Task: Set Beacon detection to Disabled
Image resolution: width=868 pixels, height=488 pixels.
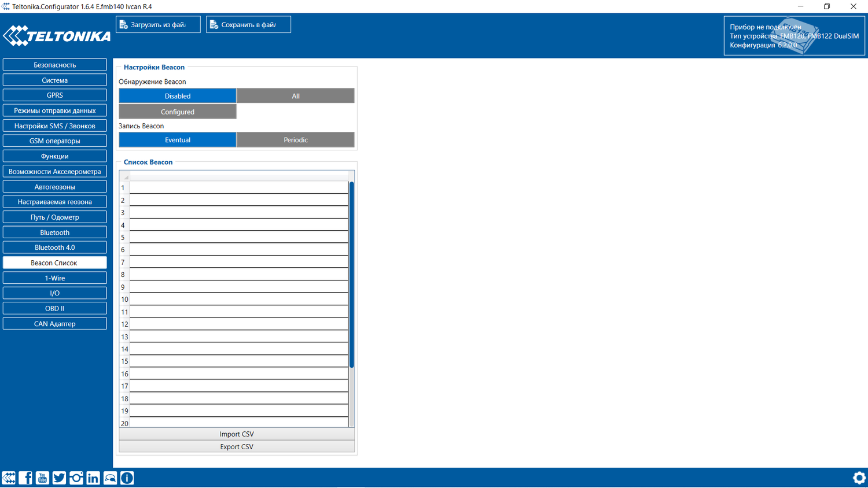Action: [x=178, y=96]
